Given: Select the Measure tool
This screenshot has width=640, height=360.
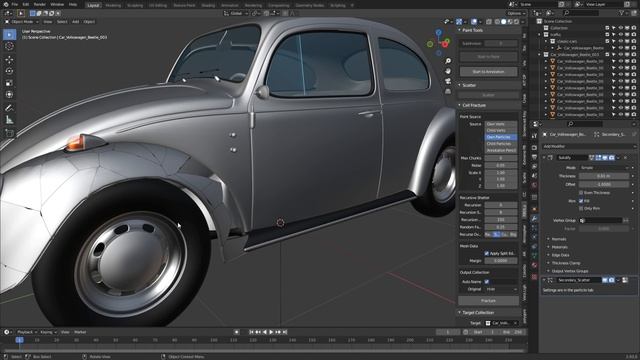Looking at the screenshot, I should click(x=9, y=120).
